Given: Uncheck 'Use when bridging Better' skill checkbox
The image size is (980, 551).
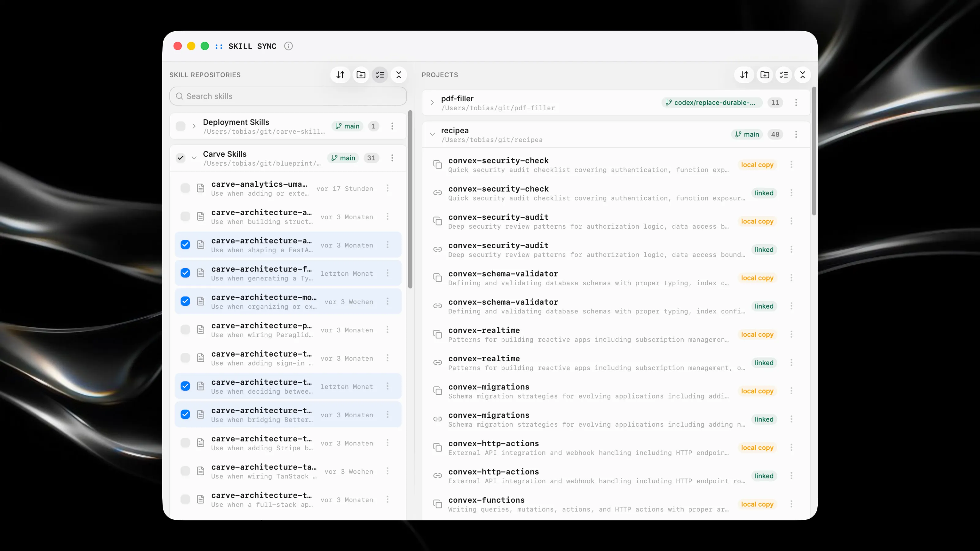Looking at the screenshot, I should pos(185,414).
